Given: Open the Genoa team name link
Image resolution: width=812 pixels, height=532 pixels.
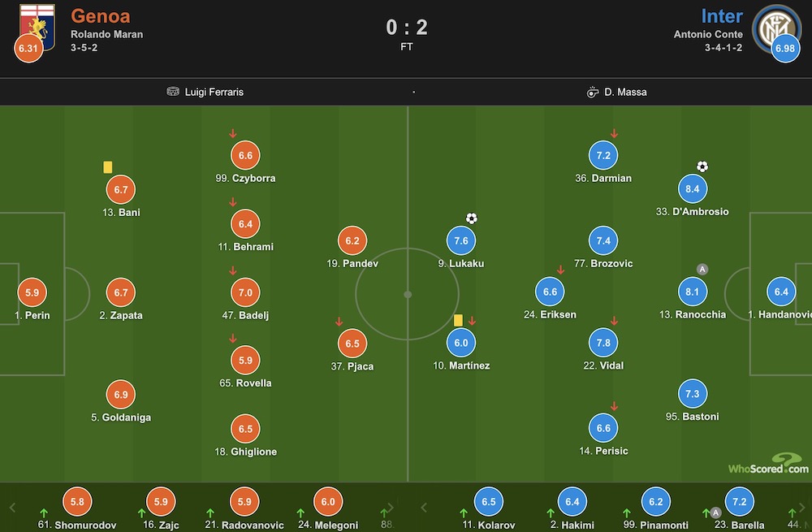Looking at the screenshot, I should point(101,16).
